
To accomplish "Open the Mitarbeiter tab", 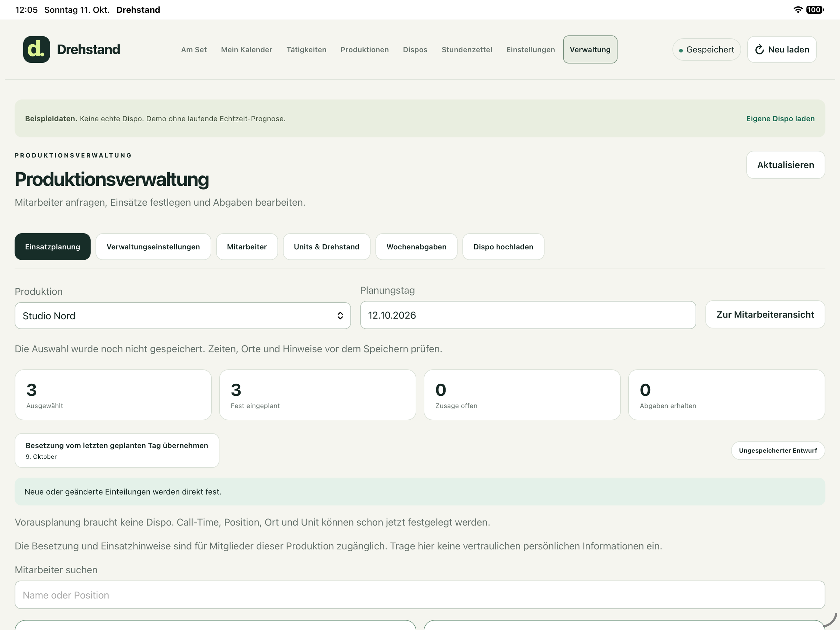I will click(247, 246).
